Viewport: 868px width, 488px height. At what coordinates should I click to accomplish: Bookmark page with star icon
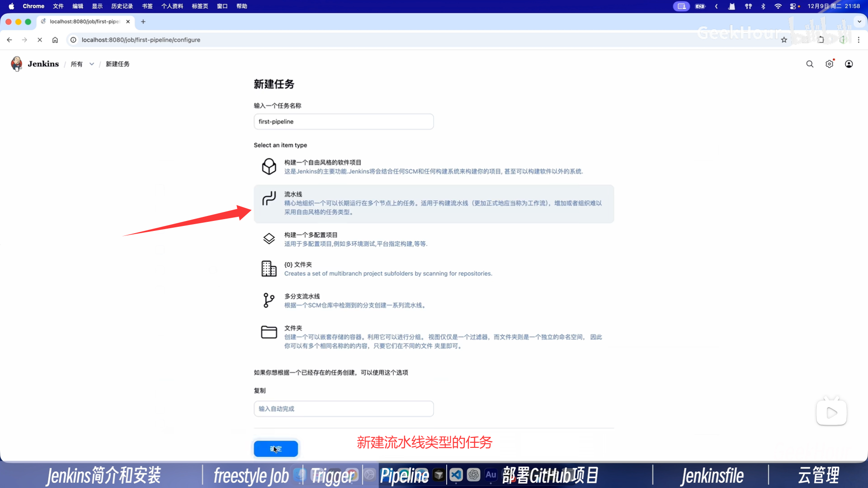click(784, 40)
